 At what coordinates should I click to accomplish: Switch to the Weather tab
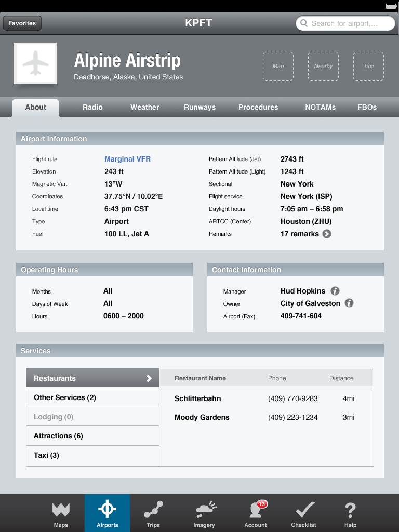(x=145, y=107)
